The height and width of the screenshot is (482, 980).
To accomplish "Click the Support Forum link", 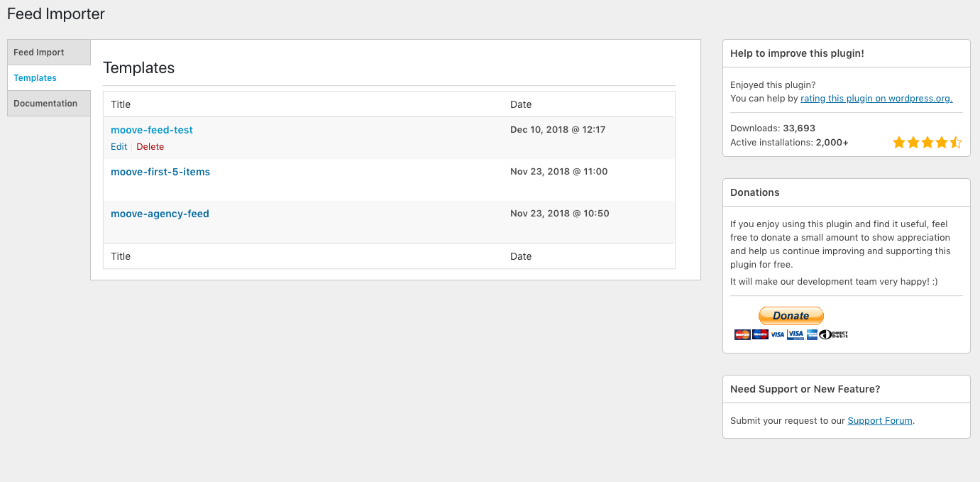I will click(x=880, y=420).
